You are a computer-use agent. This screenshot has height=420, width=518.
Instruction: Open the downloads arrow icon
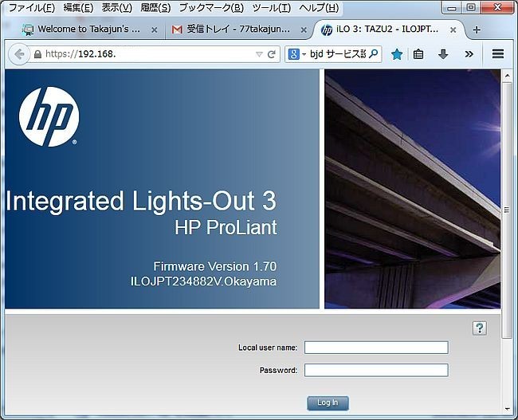(x=443, y=54)
